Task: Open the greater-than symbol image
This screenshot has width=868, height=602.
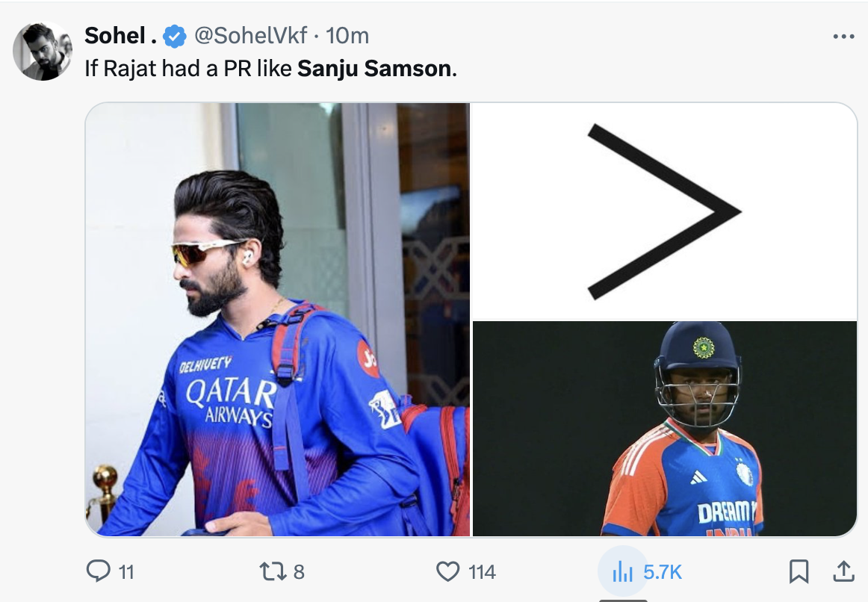Action: point(664,211)
